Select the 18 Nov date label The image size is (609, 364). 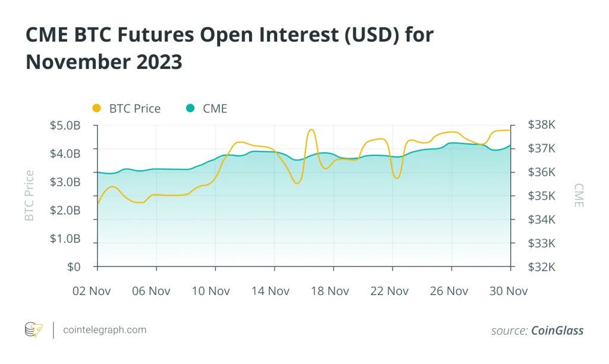(x=329, y=291)
